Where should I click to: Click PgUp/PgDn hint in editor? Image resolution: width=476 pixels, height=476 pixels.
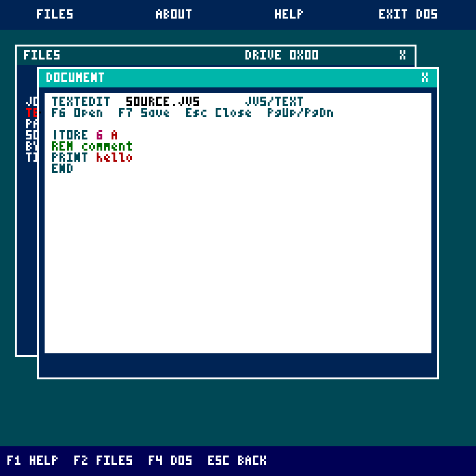[300, 113]
